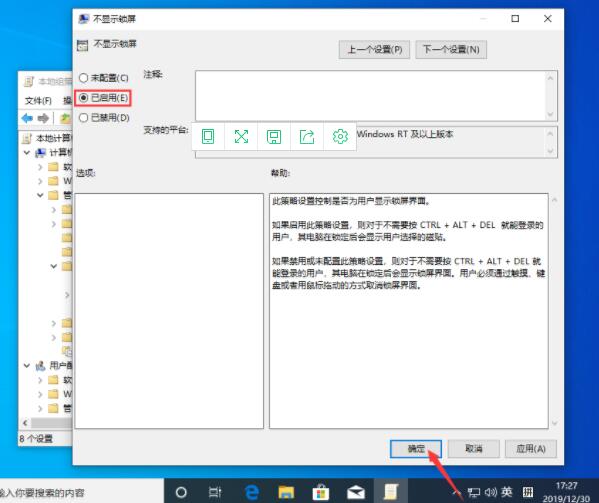Image resolution: width=599 pixels, height=503 pixels.
Task: Click the forward arrow in group policy editor
Action: (x=43, y=118)
